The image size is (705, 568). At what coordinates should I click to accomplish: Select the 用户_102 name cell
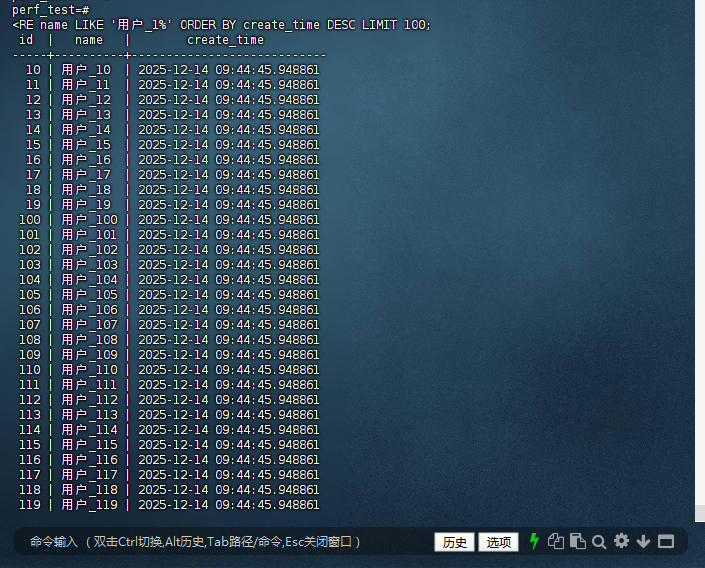click(x=89, y=250)
